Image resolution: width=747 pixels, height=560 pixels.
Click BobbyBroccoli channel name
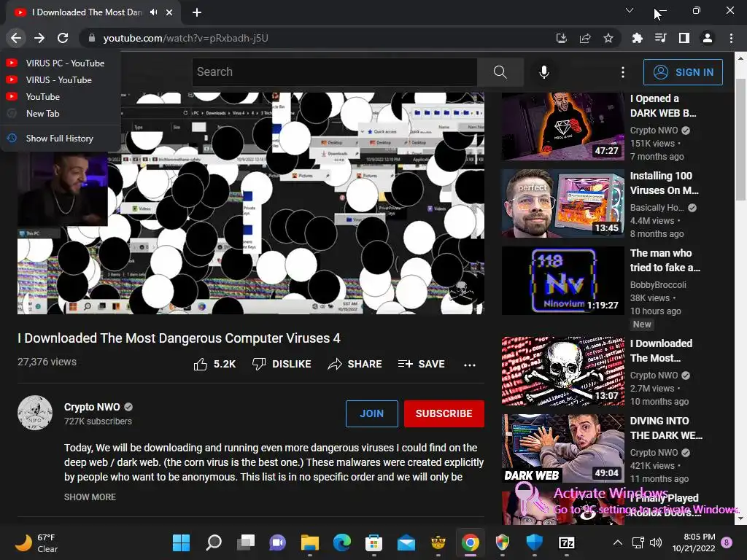[x=658, y=285]
